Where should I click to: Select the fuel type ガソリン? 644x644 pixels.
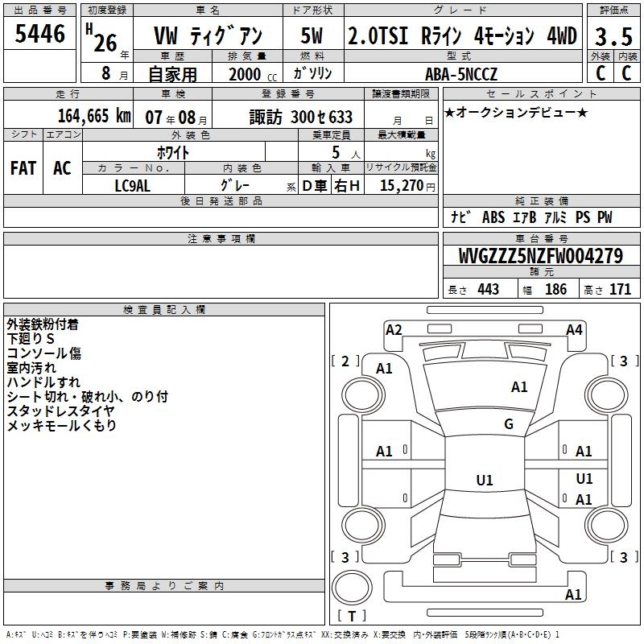pyautogui.click(x=312, y=73)
